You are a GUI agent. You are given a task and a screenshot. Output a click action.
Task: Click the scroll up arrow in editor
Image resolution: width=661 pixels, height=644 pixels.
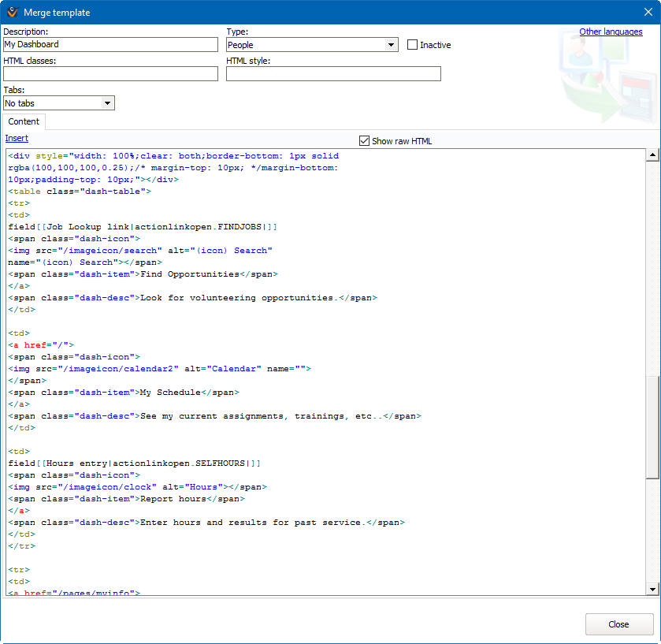(652, 155)
